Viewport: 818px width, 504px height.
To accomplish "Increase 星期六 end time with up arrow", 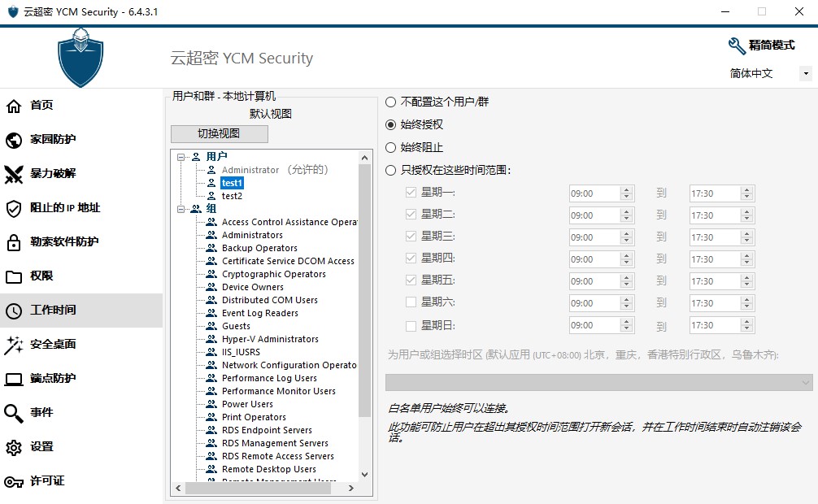I will pyautogui.click(x=747, y=299).
